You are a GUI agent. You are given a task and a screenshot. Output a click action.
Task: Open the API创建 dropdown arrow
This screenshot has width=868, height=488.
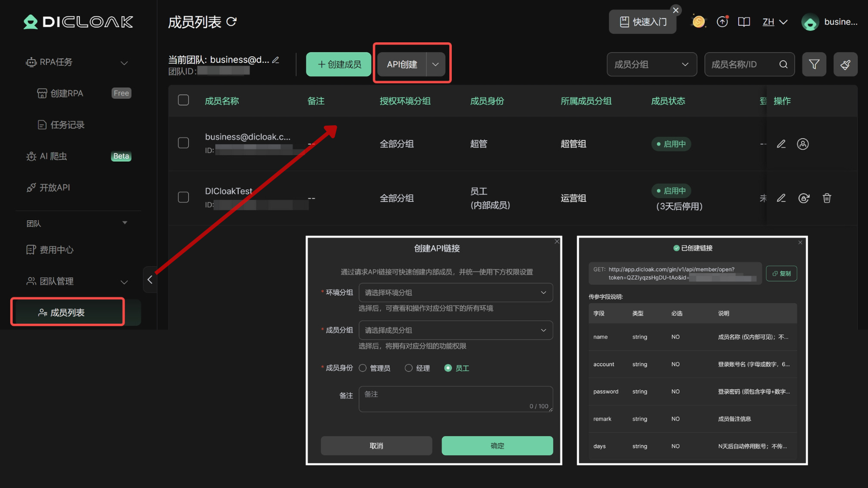(x=436, y=65)
